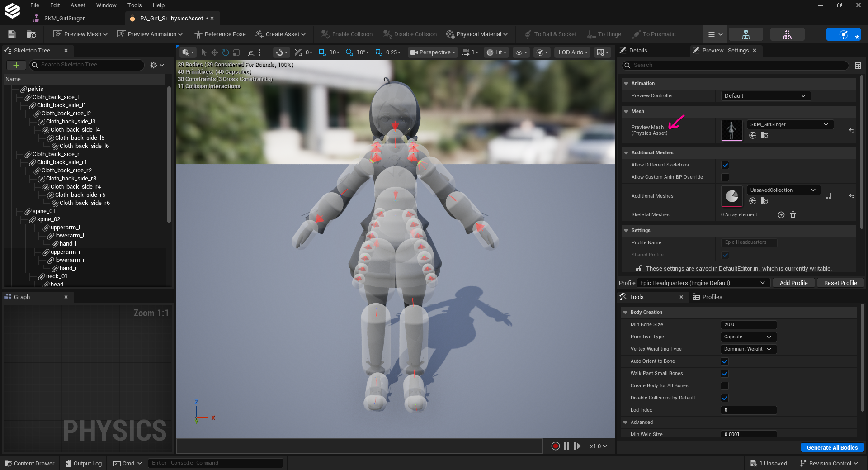Click Generate All Bodies button

832,447
